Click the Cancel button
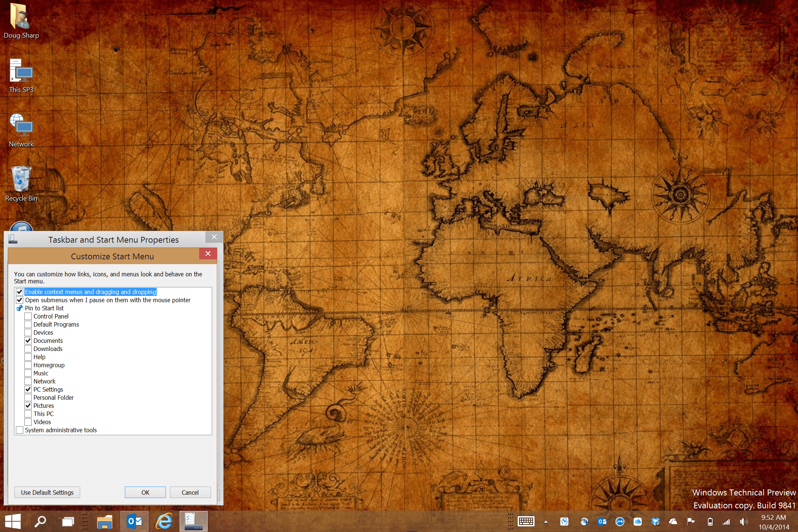The image size is (798, 532). (190, 492)
